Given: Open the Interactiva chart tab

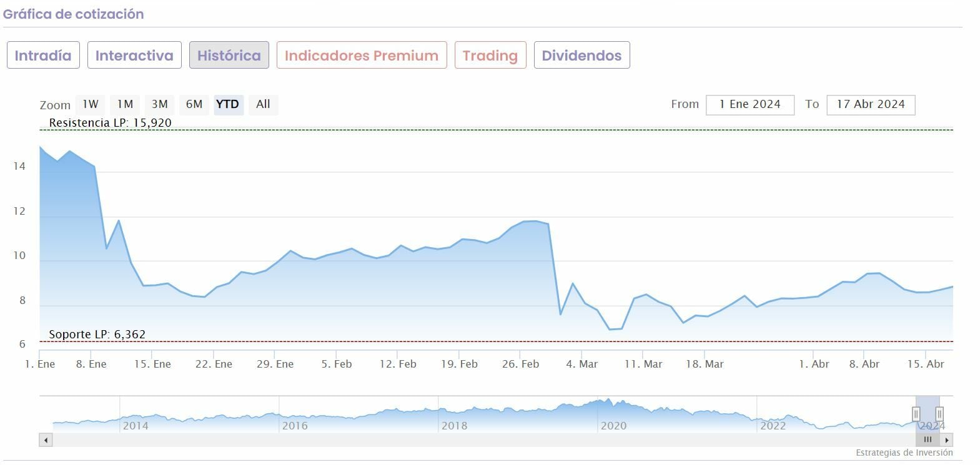Looking at the screenshot, I should (x=134, y=56).
